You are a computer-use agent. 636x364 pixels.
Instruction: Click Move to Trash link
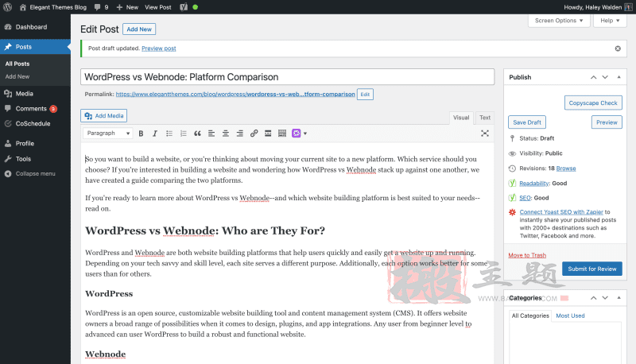coord(527,255)
